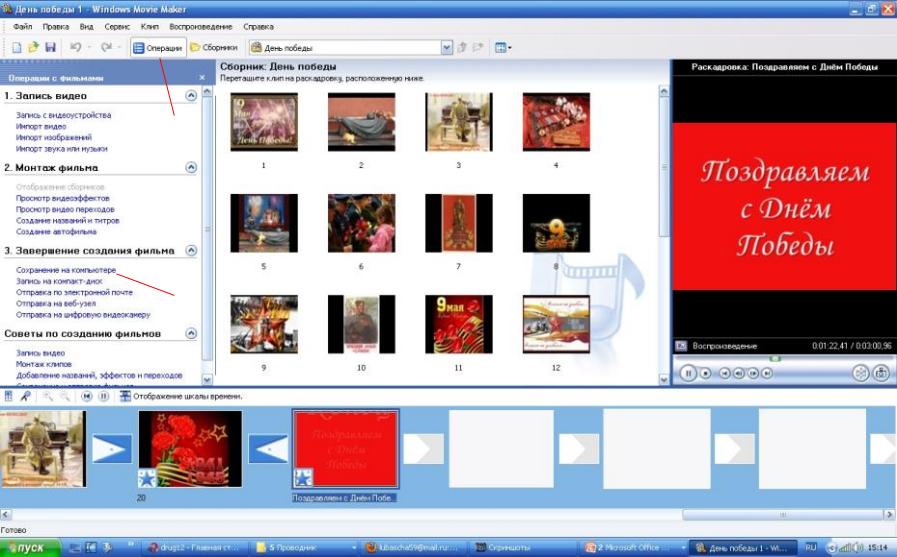Image resolution: width=897 pixels, height=557 pixels.
Task: Click Создание названий и титров link
Action: click(x=68, y=221)
